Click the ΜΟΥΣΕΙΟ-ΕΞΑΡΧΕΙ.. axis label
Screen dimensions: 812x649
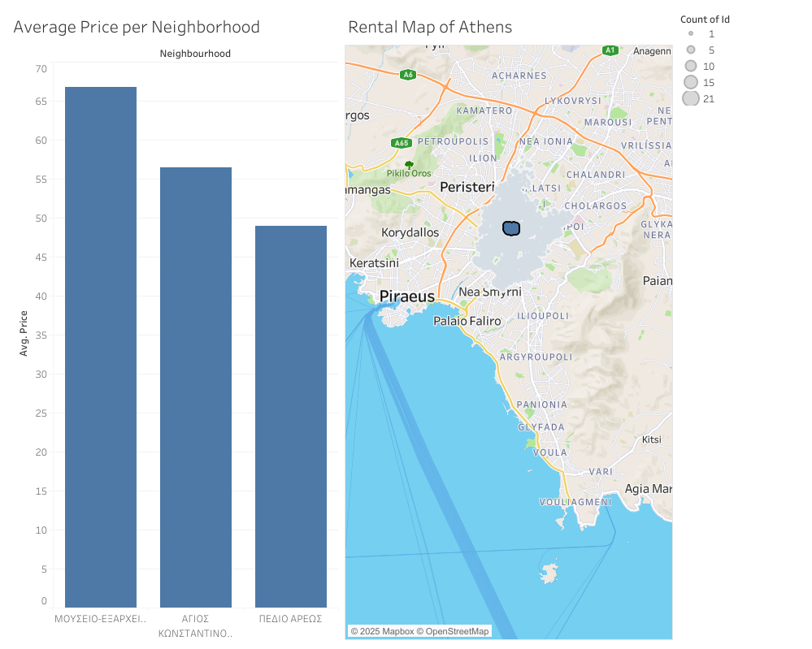point(101,619)
